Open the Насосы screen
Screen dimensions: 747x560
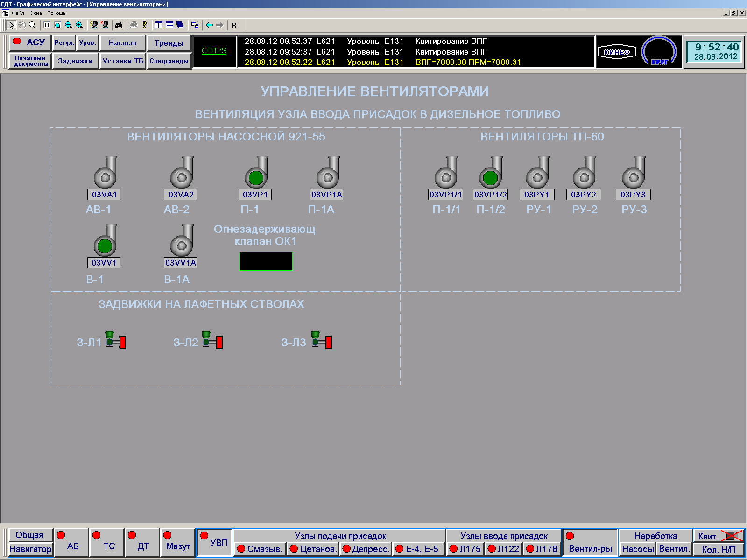point(122,43)
